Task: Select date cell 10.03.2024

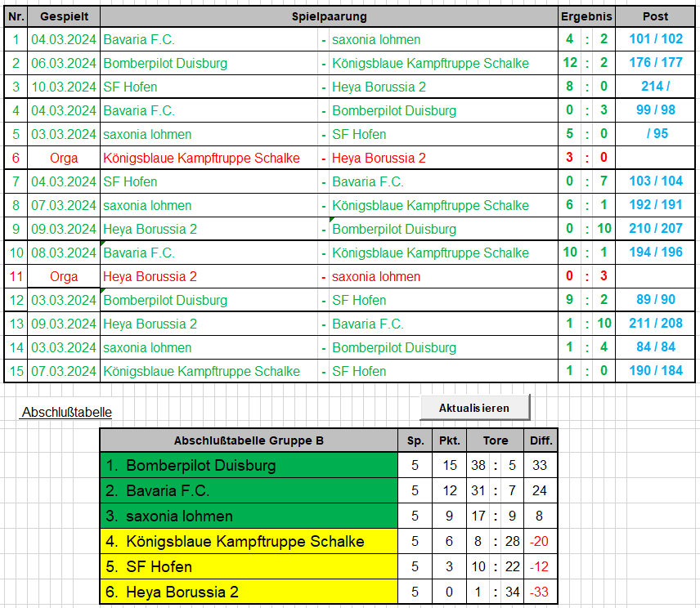Action: pos(64,87)
